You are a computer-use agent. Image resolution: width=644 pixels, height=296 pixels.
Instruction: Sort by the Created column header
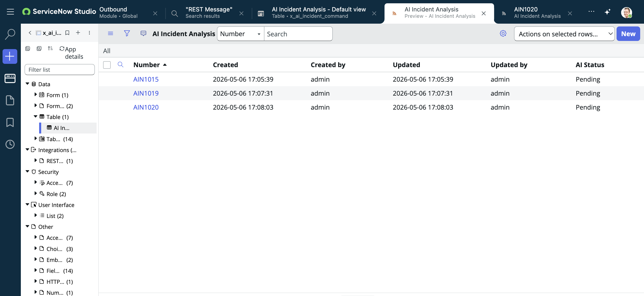click(x=225, y=65)
